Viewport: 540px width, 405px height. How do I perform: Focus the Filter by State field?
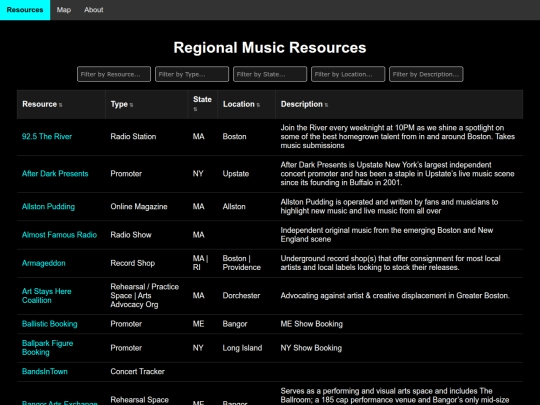[x=270, y=74]
